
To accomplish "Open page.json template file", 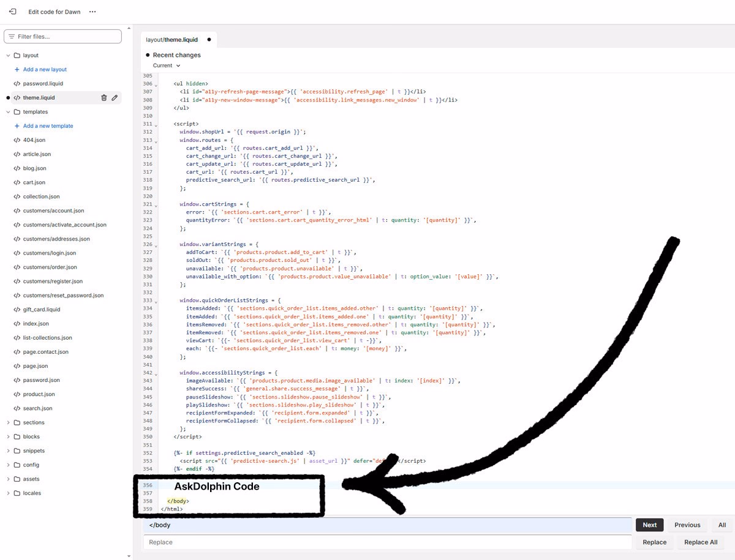I will pos(36,365).
